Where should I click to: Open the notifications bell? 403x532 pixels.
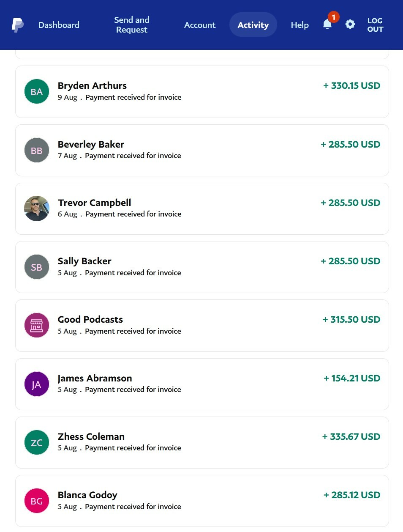pos(327,25)
